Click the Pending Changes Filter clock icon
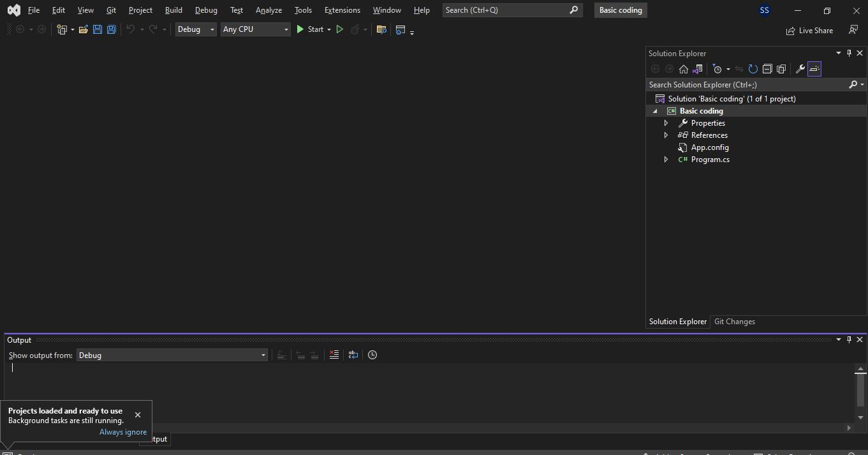The height and width of the screenshot is (455, 868). pyautogui.click(x=717, y=69)
